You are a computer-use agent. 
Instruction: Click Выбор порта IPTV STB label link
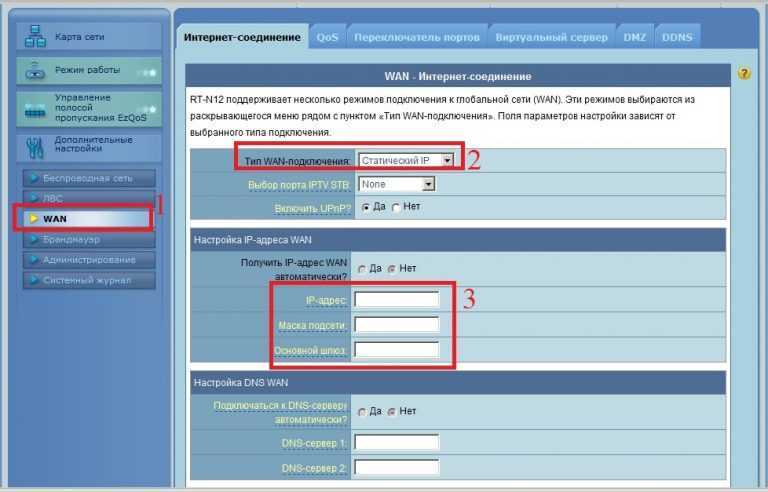pos(299,185)
